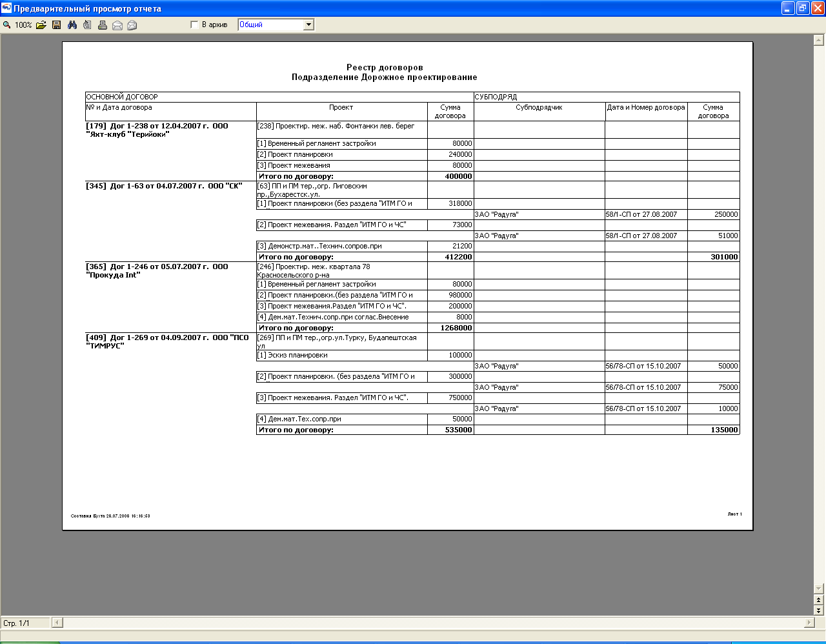This screenshot has height=644, width=826.
Task: Click the 51000 subcontract sum cell
Action: (x=713, y=236)
